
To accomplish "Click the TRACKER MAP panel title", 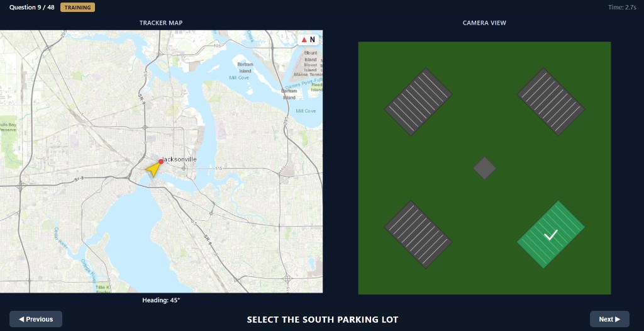I will 161,23.
